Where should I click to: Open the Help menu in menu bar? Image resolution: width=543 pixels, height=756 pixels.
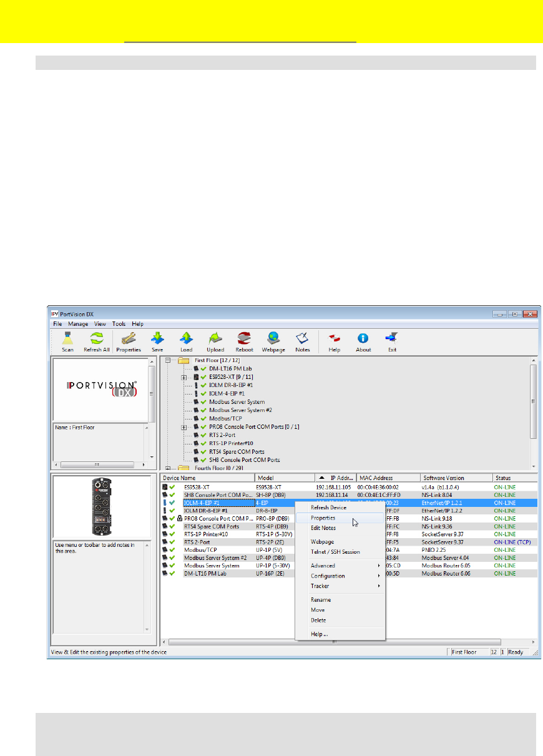[x=138, y=324]
